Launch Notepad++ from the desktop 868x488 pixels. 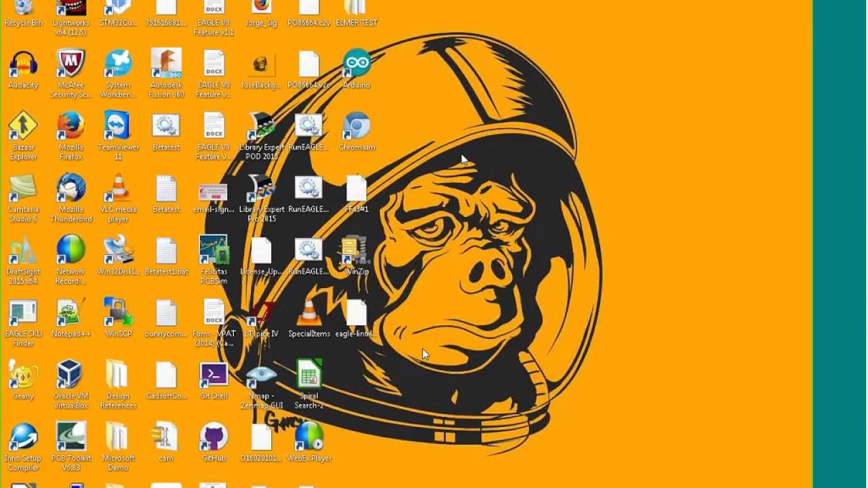(x=71, y=313)
